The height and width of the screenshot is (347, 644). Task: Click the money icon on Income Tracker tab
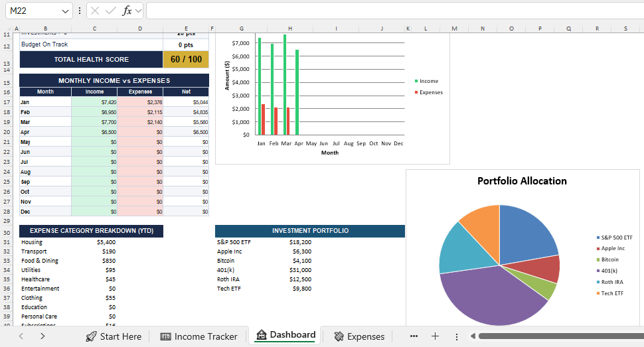click(x=165, y=337)
